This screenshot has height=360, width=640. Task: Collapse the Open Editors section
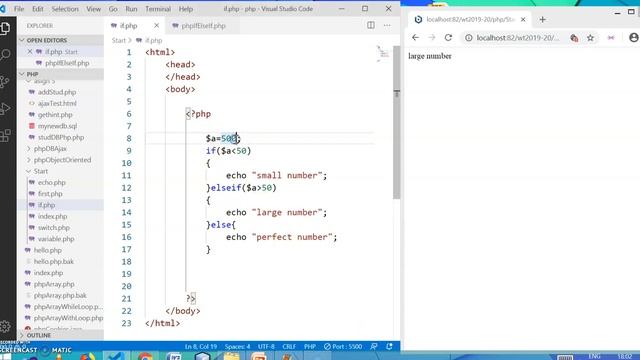(x=60, y=40)
